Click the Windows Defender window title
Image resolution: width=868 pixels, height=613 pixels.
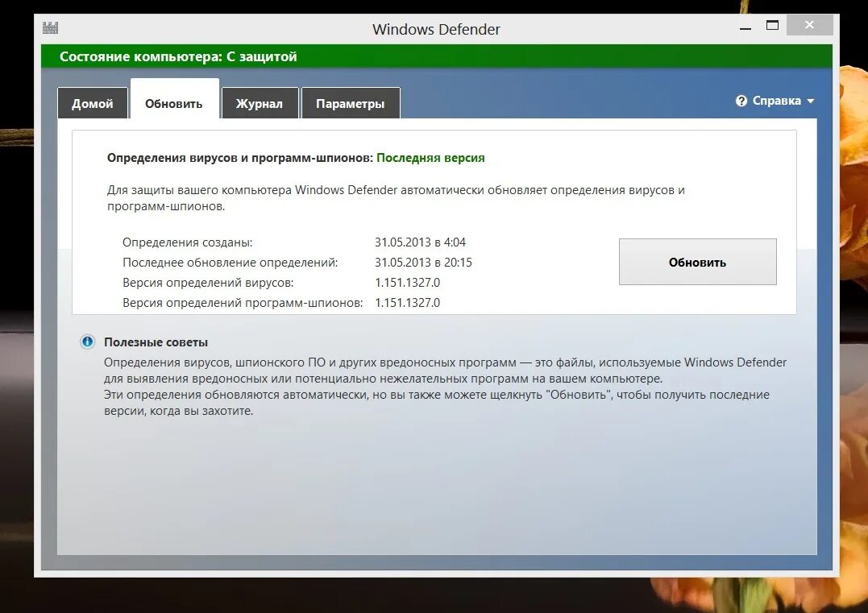(435, 29)
